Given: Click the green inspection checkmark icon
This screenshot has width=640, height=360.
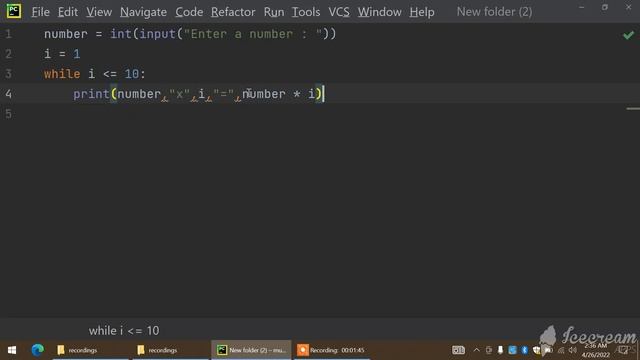Looking at the screenshot, I should coord(628,35).
